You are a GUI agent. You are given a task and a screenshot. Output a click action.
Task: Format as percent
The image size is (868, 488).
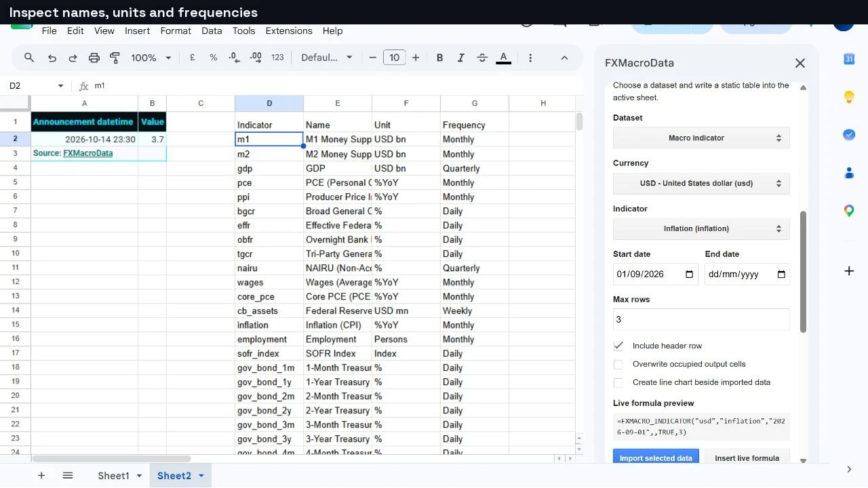(213, 58)
